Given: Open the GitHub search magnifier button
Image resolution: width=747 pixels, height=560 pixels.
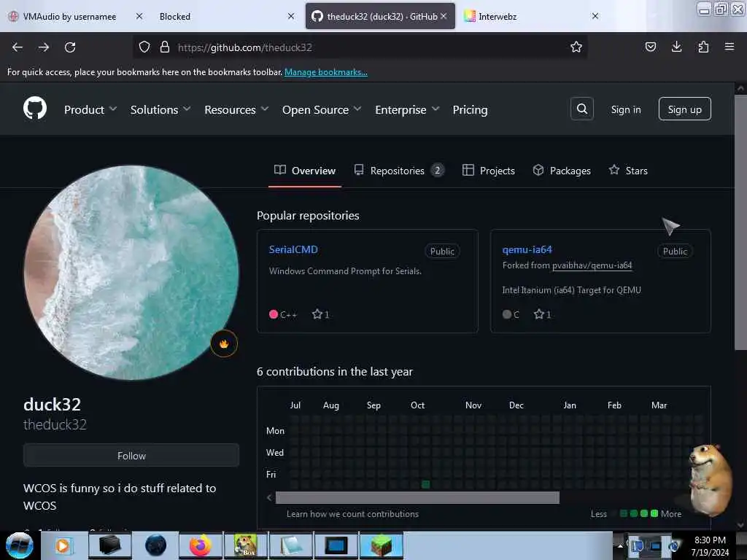Looking at the screenshot, I should (581, 109).
